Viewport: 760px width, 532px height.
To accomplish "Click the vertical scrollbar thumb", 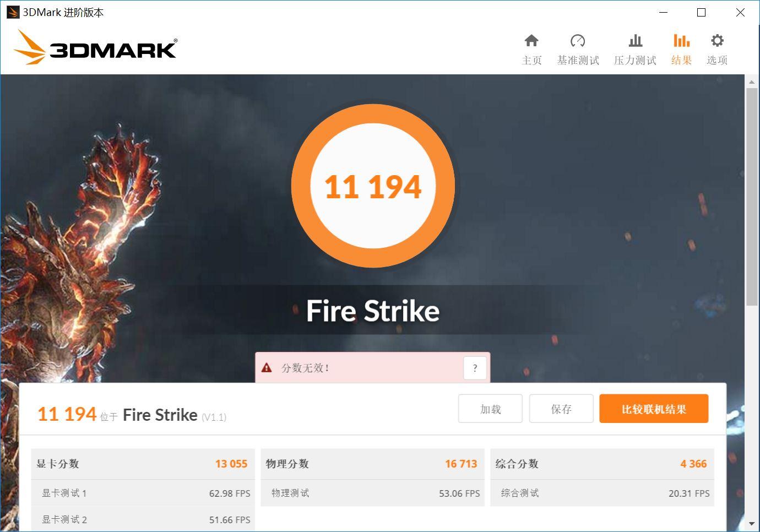I will pyautogui.click(x=752, y=197).
